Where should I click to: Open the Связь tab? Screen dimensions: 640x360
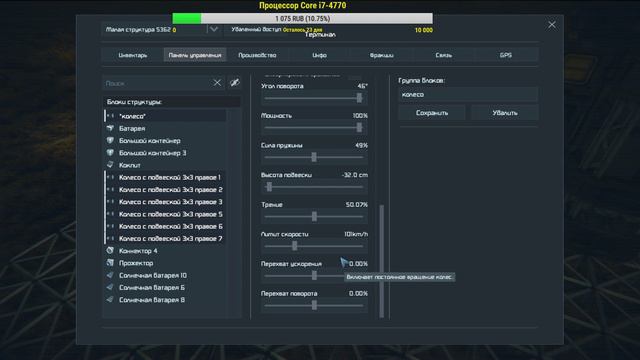coord(444,55)
